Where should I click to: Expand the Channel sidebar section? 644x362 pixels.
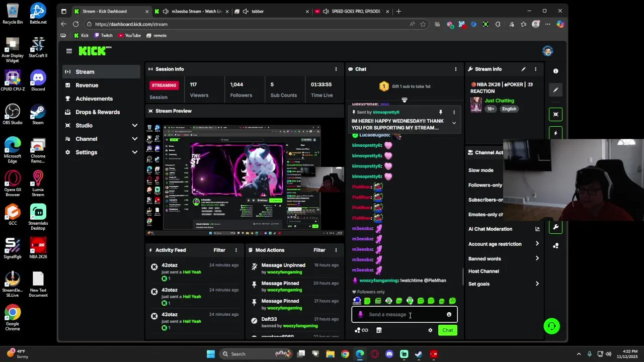coord(134,139)
